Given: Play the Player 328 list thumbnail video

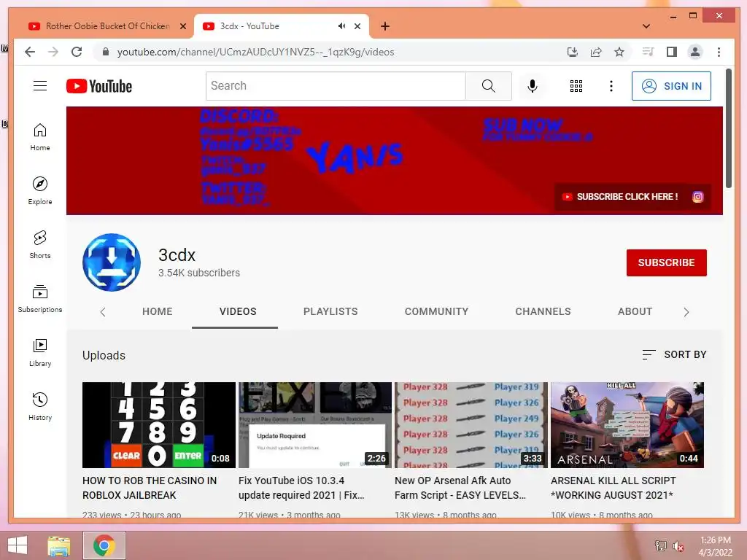Looking at the screenshot, I should tap(471, 425).
